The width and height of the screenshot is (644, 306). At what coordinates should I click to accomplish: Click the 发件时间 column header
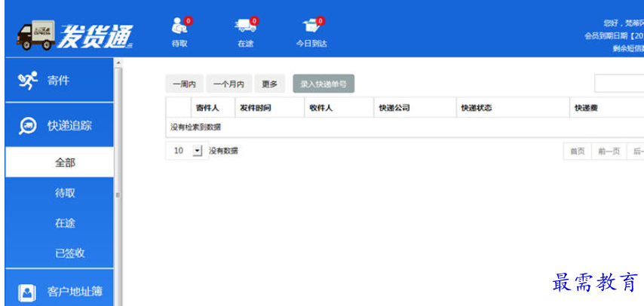pos(269,108)
